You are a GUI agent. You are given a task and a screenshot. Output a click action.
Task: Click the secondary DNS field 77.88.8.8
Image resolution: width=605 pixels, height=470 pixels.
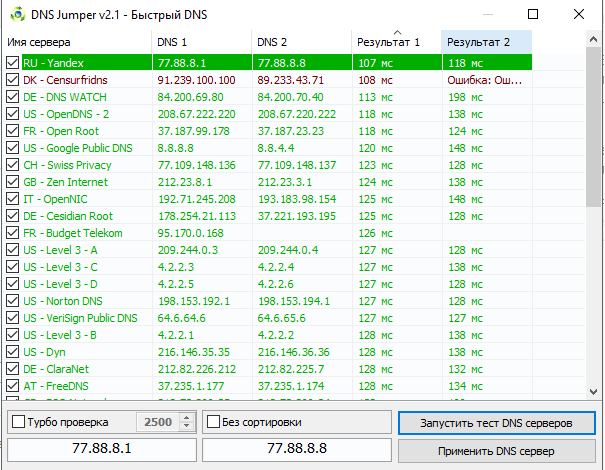(x=297, y=449)
